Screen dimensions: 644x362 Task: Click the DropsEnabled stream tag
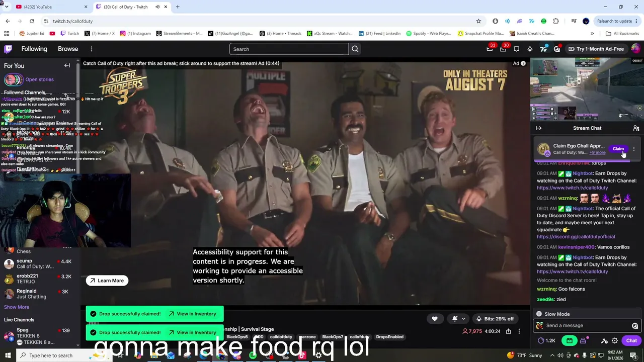389,337
